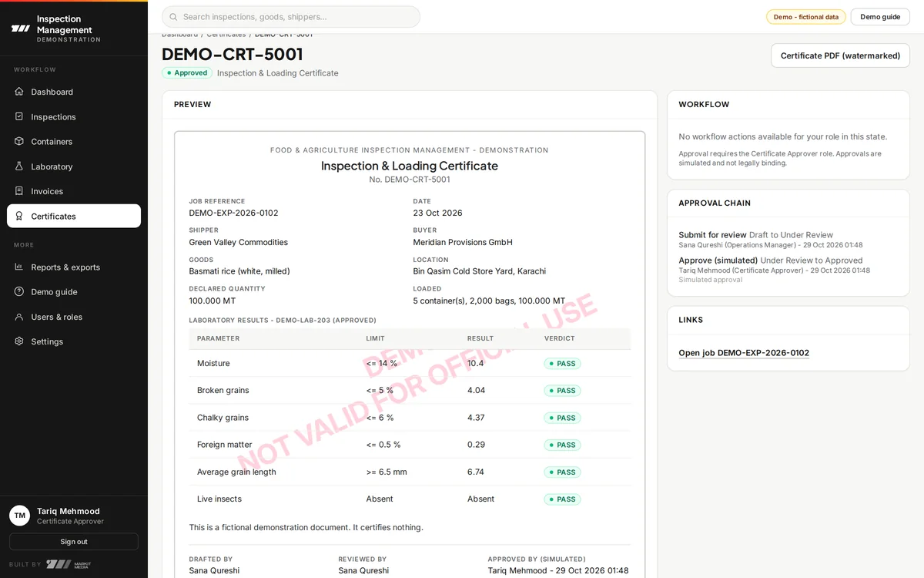The height and width of the screenshot is (578, 924).
Task: Click the Foreign matter PASS badge
Action: coord(561,445)
